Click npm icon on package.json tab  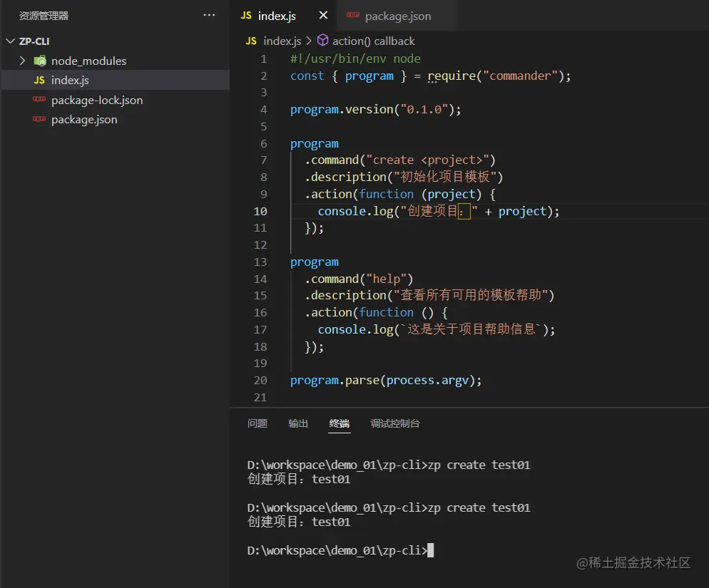click(x=352, y=15)
